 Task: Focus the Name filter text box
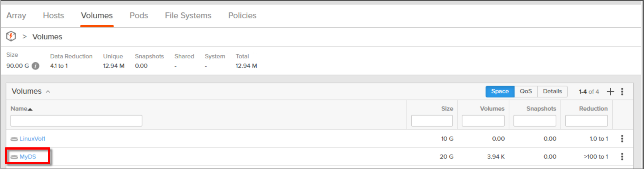click(x=76, y=121)
